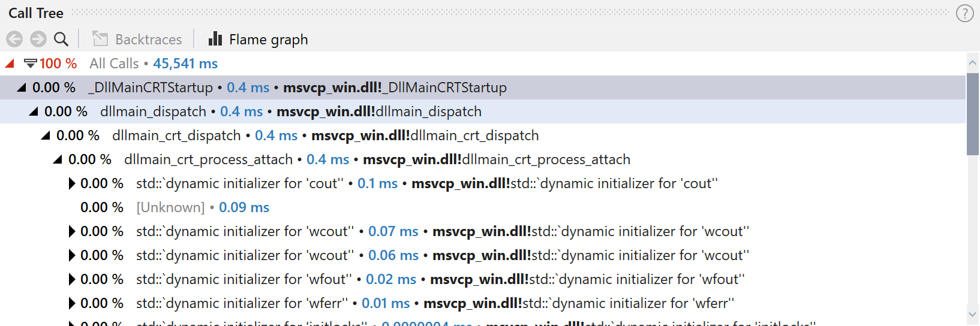This screenshot has height=326, width=980.
Task: Click the scrollbar down arrow
Action: click(973, 314)
